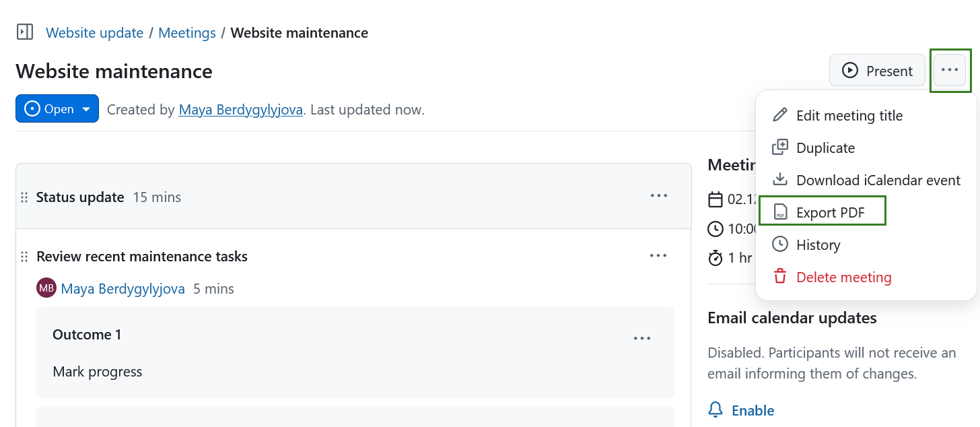Image resolution: width=980 pixels, height=427 pixels.
Task: Click the bell icon next to Enable
Action: (x=715, y=410)
